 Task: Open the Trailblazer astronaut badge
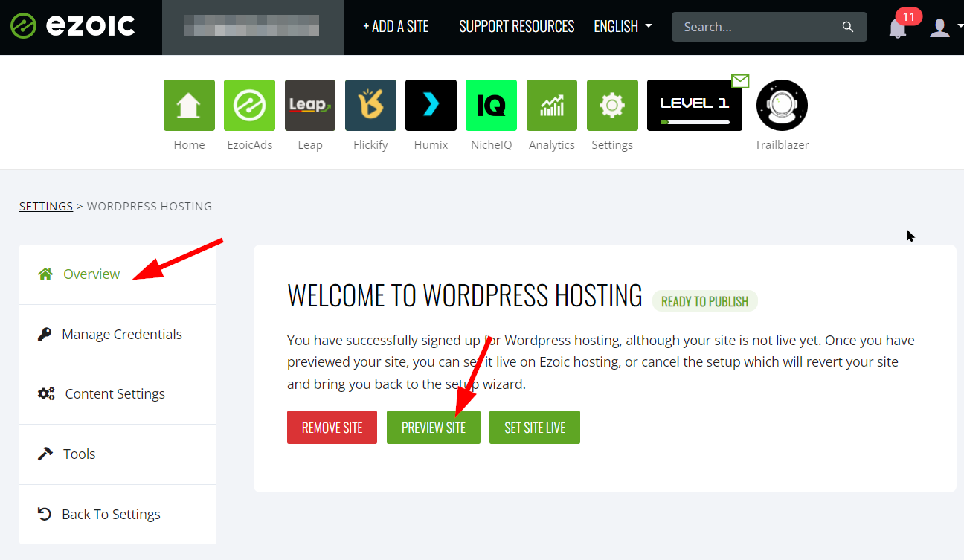pyautogui.click(x=782, y=105)
